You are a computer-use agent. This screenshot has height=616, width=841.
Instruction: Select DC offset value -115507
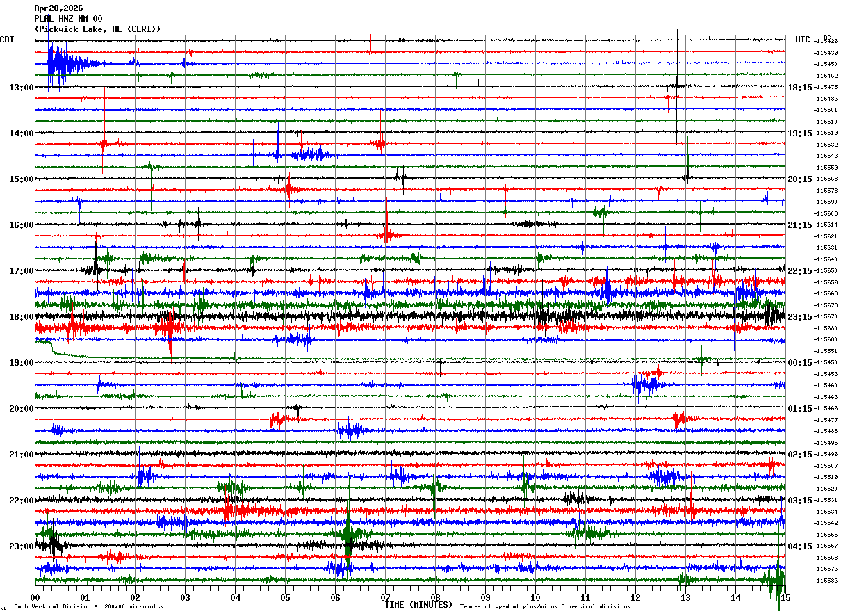tap(826, 466)
